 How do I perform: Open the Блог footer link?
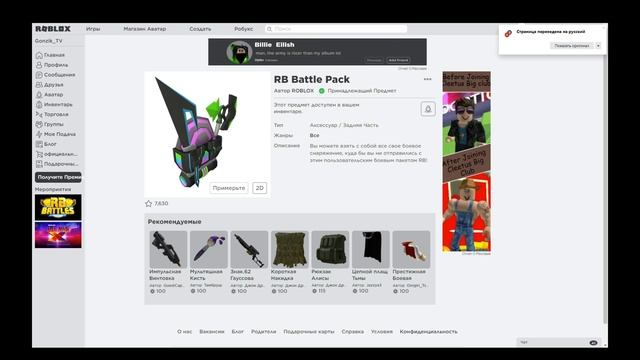pyautogui.click(x=238, y=331)
